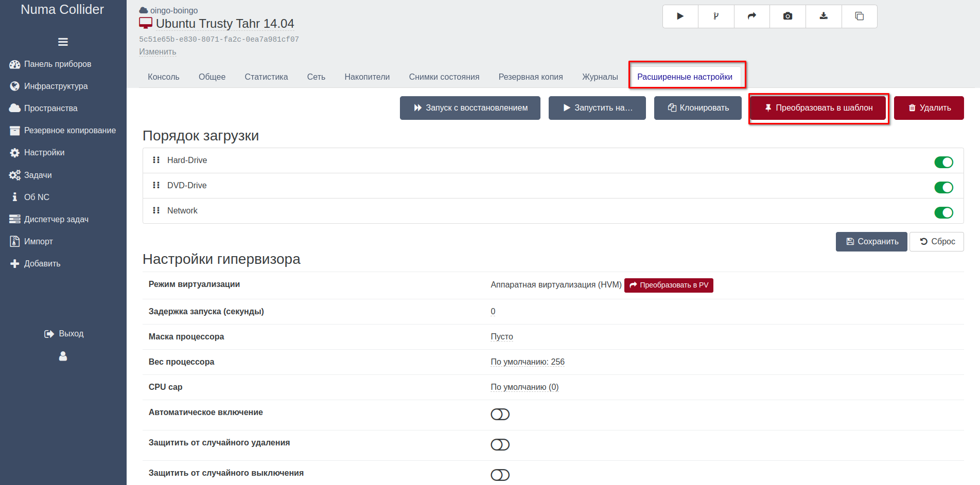980x485 pixels.
Task: Click Запуск с восстановлением button
Action: point(470,108)
